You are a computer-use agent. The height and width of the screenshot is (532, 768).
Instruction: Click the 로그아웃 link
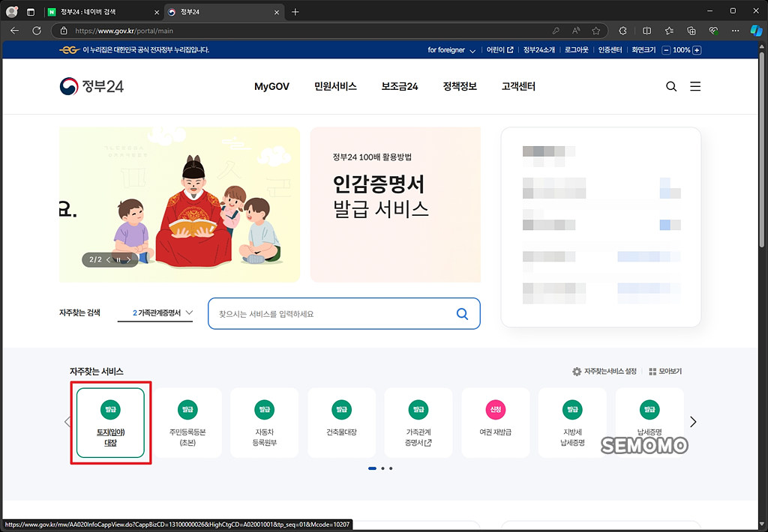coord(577,50)
